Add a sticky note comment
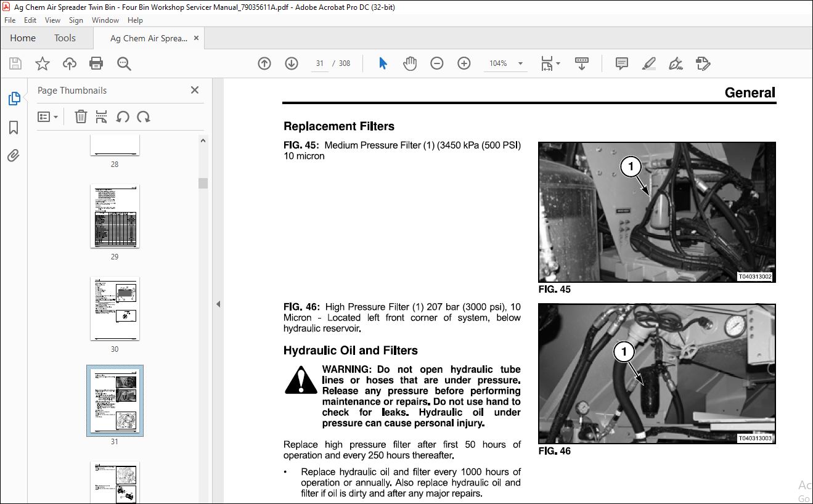Image resolution: width=813 pixels, height=504 pixels. click(x=622, y=63)
